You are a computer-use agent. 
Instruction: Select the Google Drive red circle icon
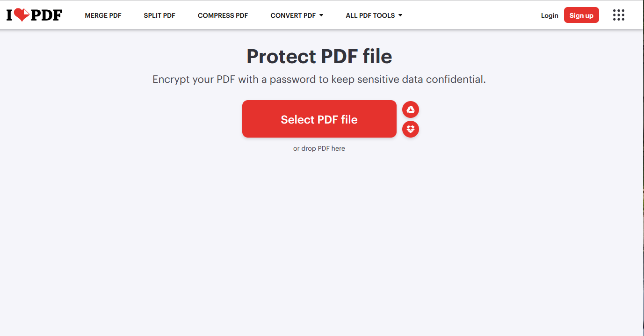(x=410, y=109)
